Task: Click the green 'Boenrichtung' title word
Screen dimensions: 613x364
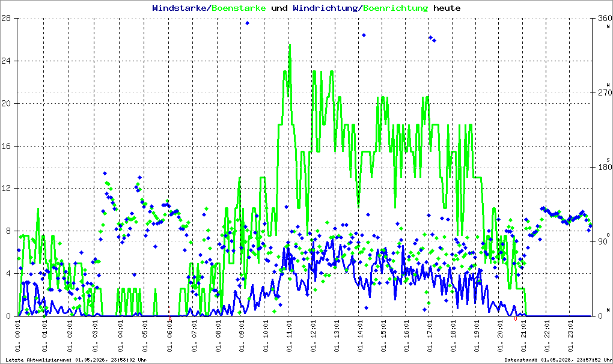Action: [395, 8]
